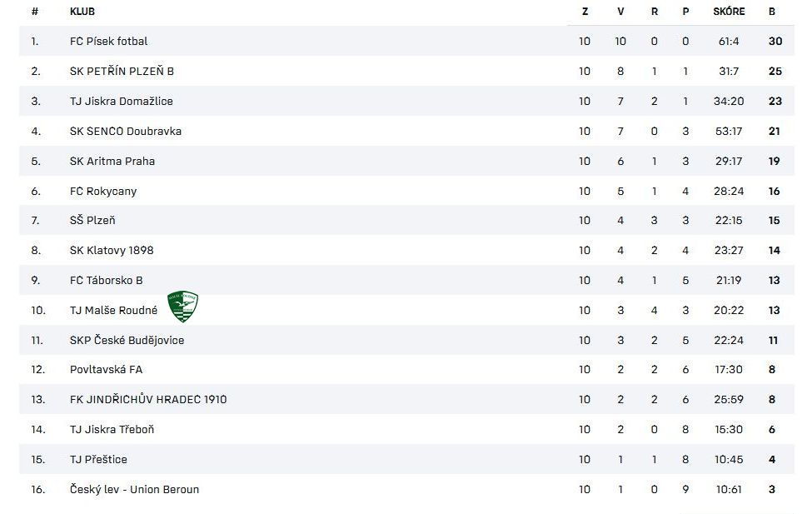Open SK Klatovy 1898 team page

pos(112,250)
